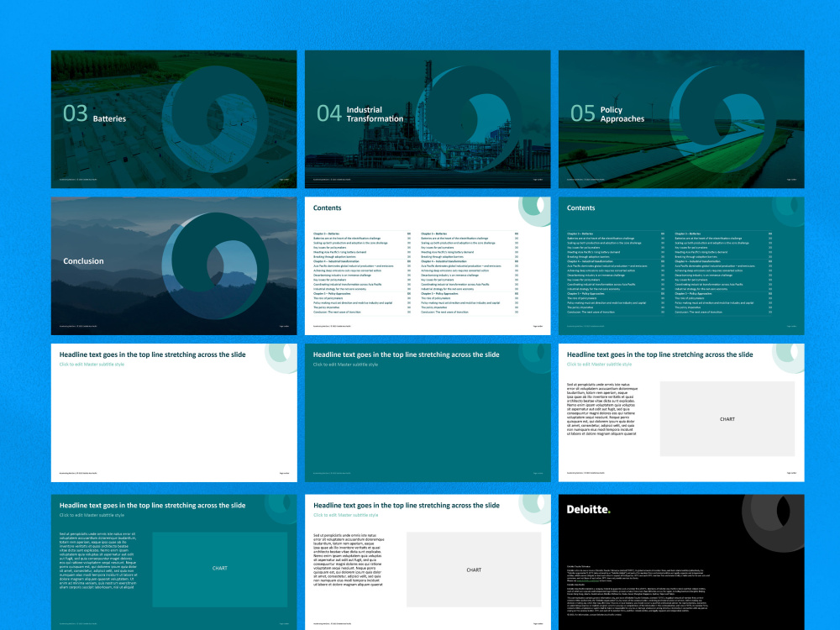Click 'Contents' heading on the teal slide
Image resolution: width=840 pixels, height=630 pixels.
580,207
